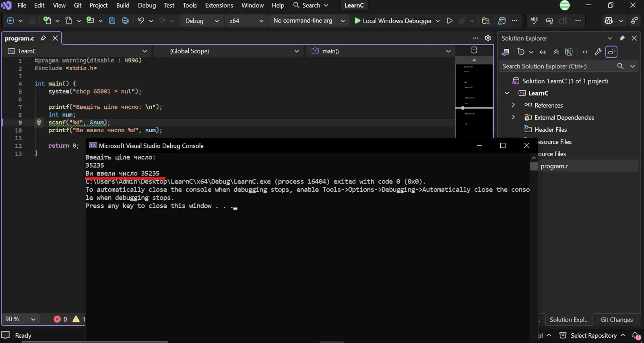
Task: Toggle the Preview Selected Items button
Action: pos(611,52)
